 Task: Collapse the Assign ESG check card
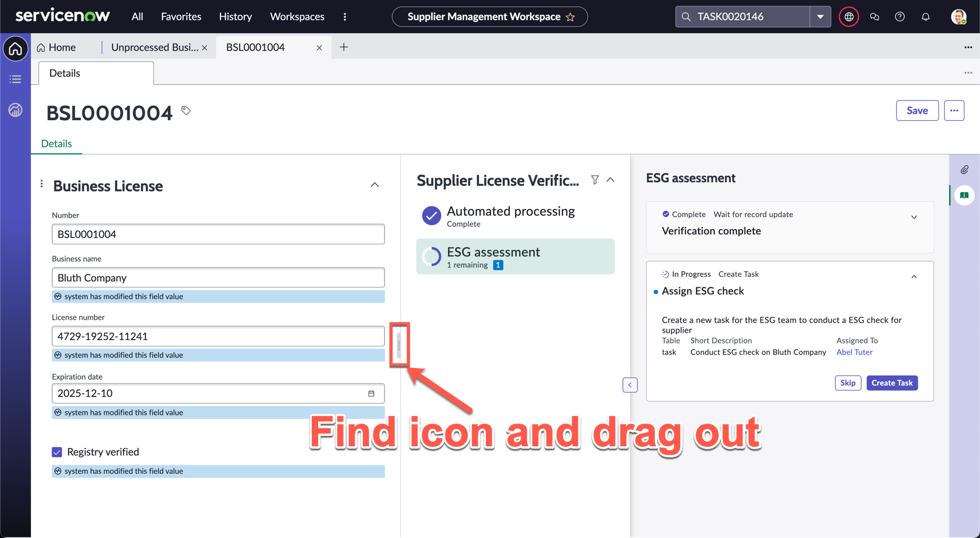(914, 277)
